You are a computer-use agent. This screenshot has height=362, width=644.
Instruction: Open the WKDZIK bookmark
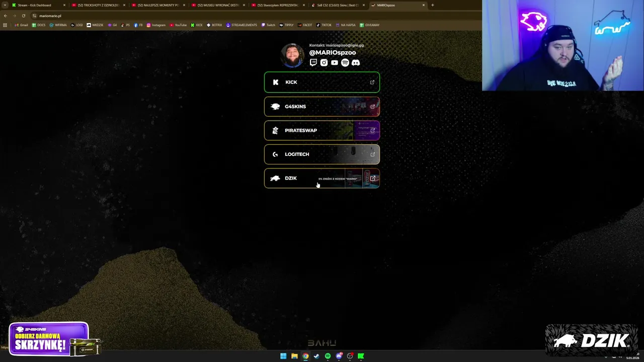pos(95,25)
